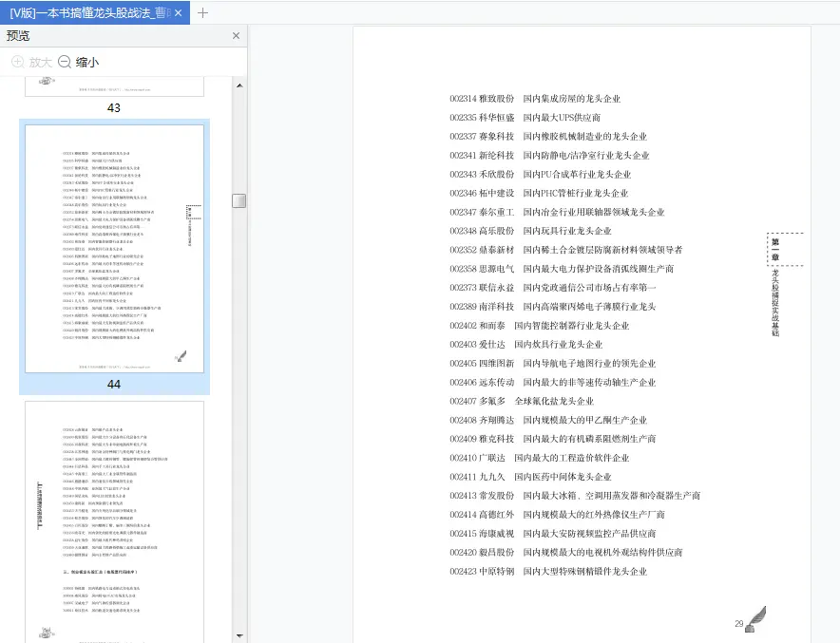Click the line 002358 思源电气
Screen dimensions: 840x643
(562, 269)
